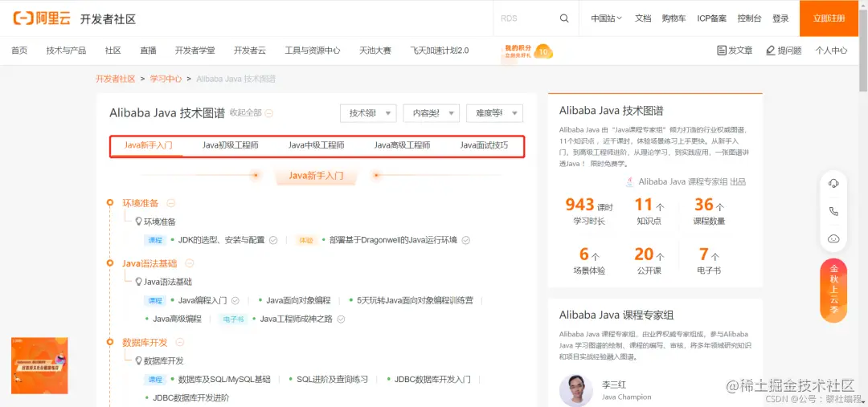Image resolution: width=868 pixels, height=407 pixels.
Task: Open course 数据库及SQL/MySQL基础
Action: pyautogui.click(x=224, y=380)
